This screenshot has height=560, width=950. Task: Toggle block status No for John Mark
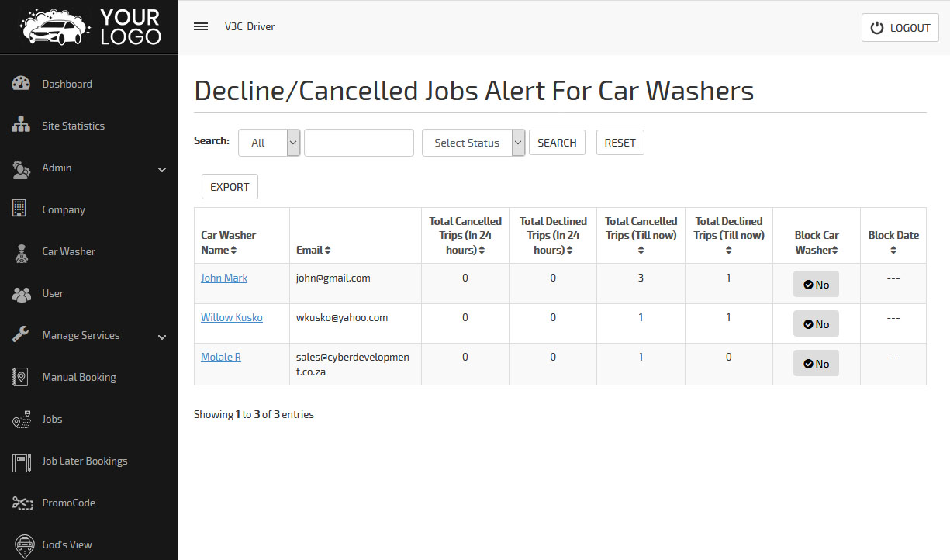[816, 285]
